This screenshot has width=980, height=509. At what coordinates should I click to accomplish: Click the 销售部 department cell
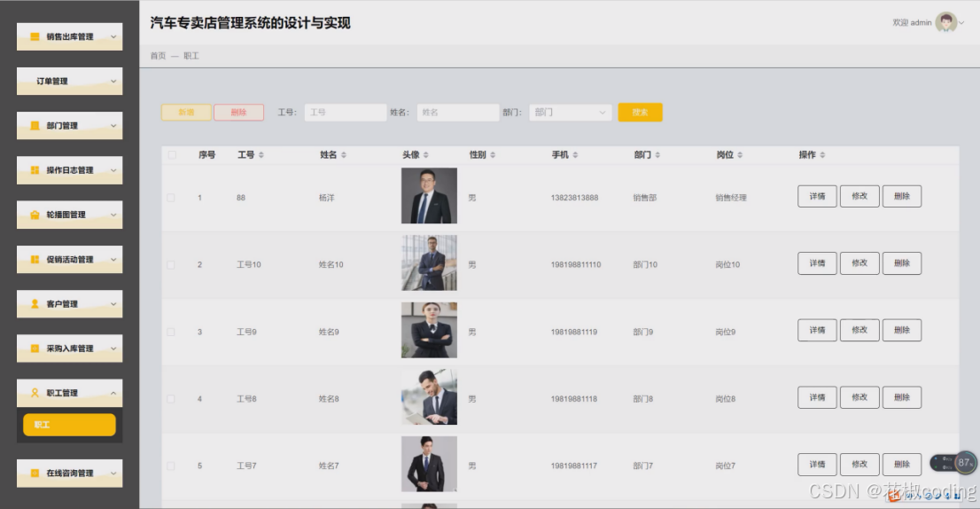click(644, 198)
